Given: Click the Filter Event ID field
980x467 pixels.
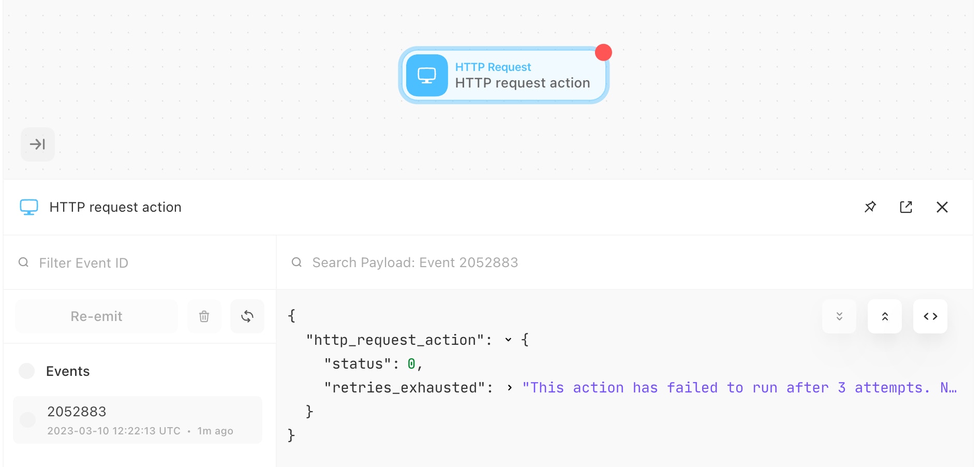Looking at the screenshot, I should (x=140, y=263).
